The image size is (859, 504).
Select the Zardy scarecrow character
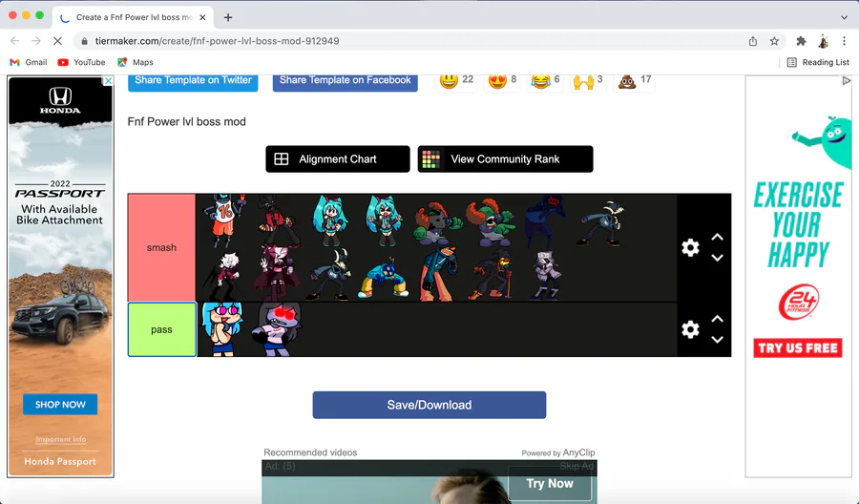492,275
